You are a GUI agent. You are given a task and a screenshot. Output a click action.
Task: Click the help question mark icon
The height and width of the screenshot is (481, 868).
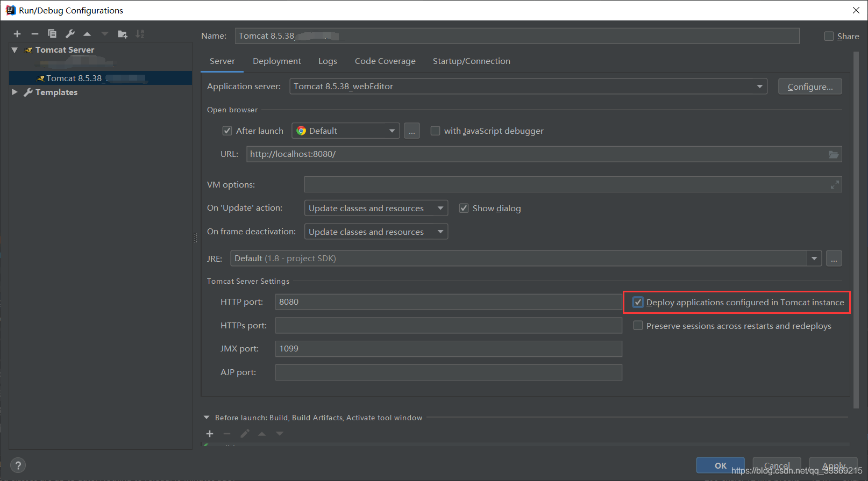point(18,465)
